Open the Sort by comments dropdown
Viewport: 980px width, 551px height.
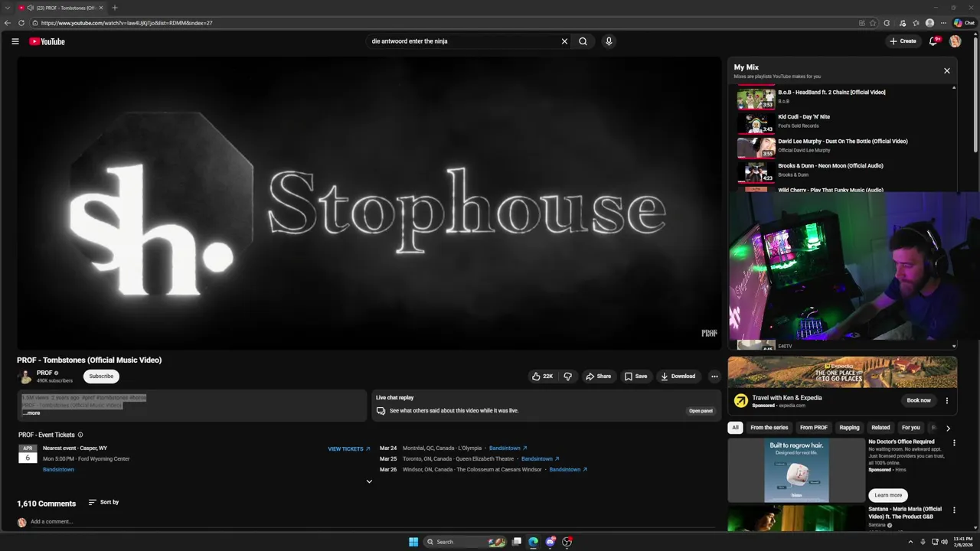[103, 502]
